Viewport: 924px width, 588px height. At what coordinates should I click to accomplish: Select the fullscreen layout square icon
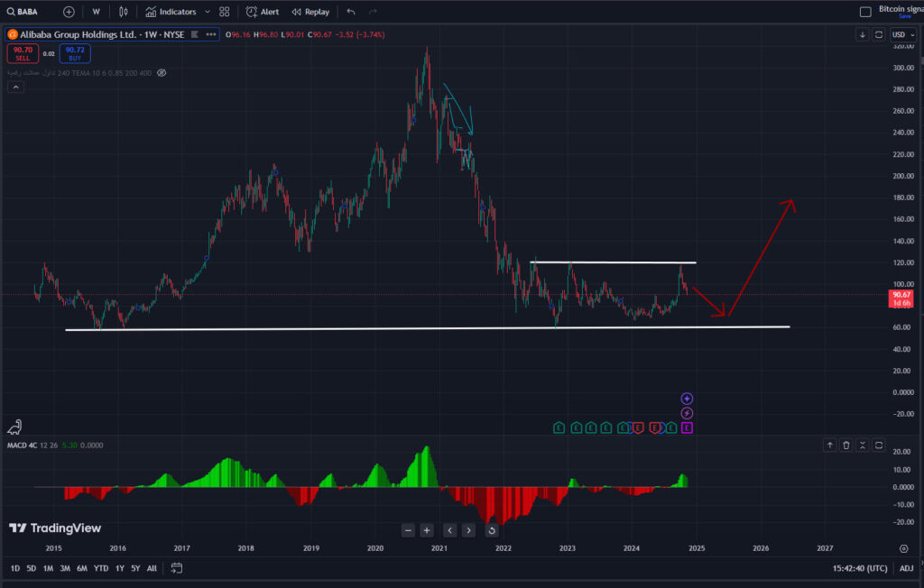pyautogui.click(x=865, y=12)
